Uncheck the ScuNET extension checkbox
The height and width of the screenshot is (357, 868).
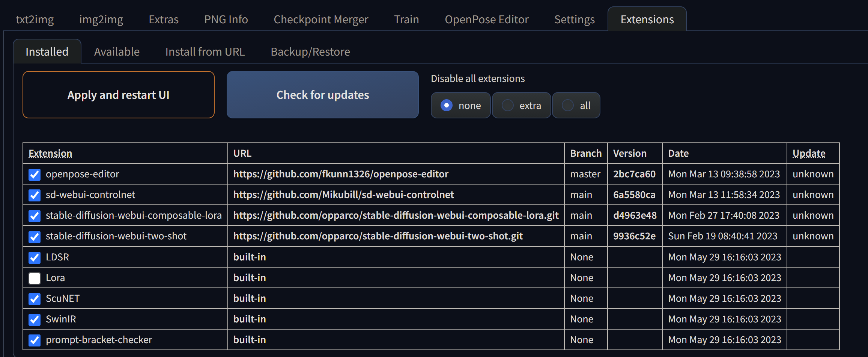pyautogui.click(x=34, y=299)
